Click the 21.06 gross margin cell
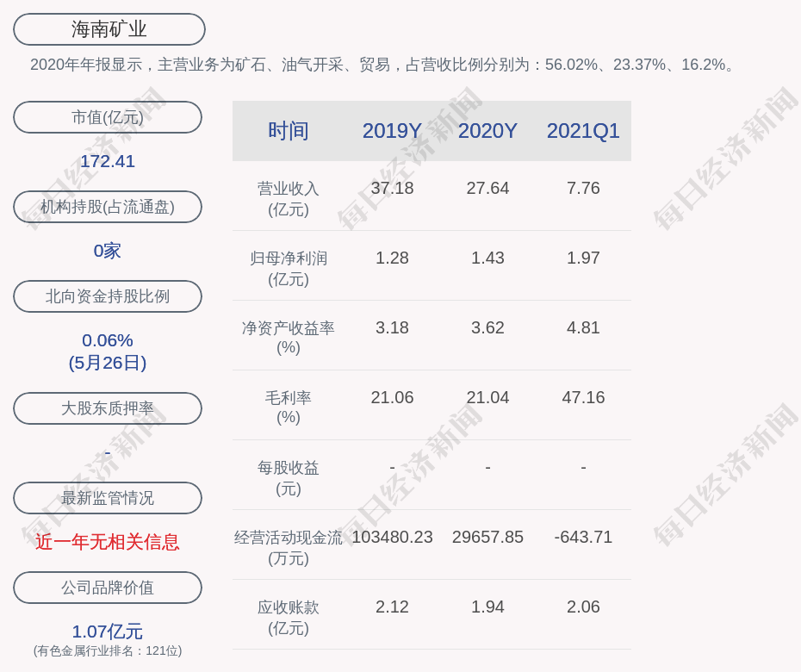Viewport: 801px width, 672px height. (392, 397)
